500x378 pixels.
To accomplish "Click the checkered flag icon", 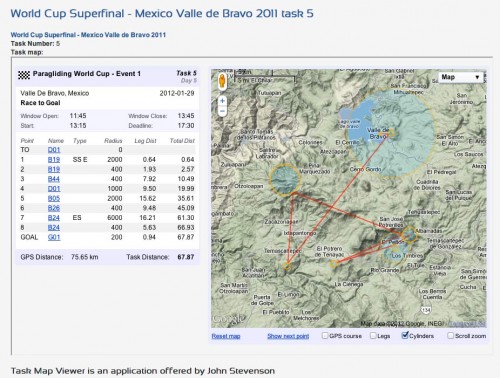I will [x=24, y=75].
